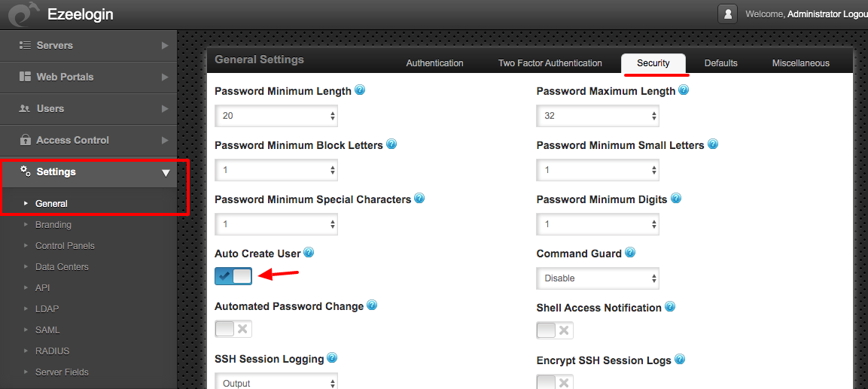Screen dimensions: 868x389
Task: Click the help icon beside Password Minimum Length
Action: pos(360,90)
